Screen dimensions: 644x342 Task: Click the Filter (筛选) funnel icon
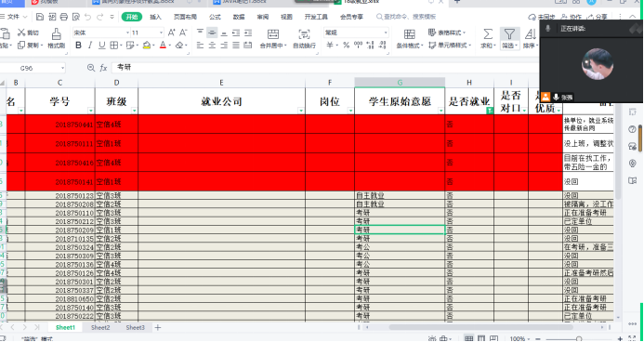509,33
